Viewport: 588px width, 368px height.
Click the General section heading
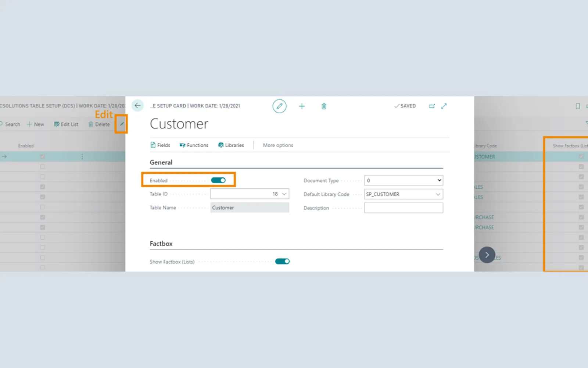[161, 162]
